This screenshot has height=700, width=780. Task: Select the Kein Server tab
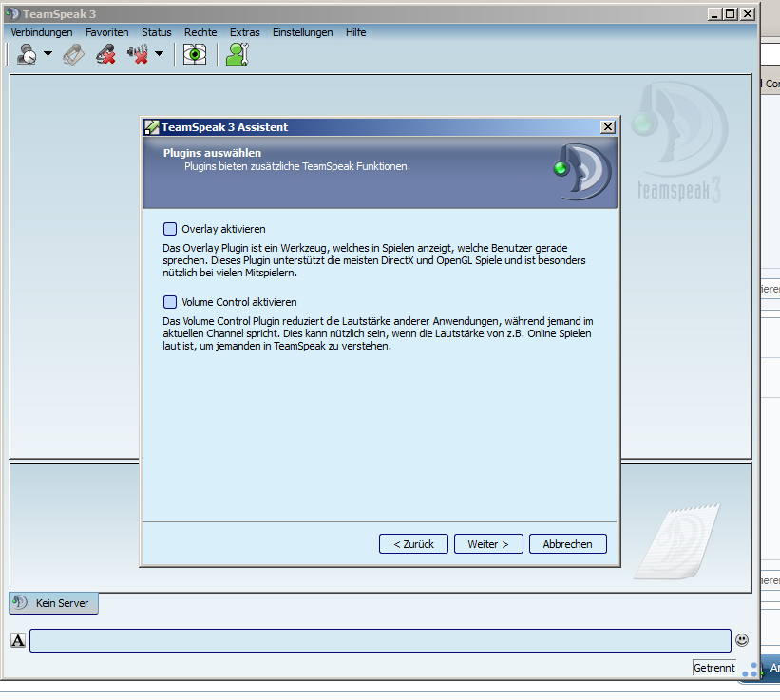(54, 603)
